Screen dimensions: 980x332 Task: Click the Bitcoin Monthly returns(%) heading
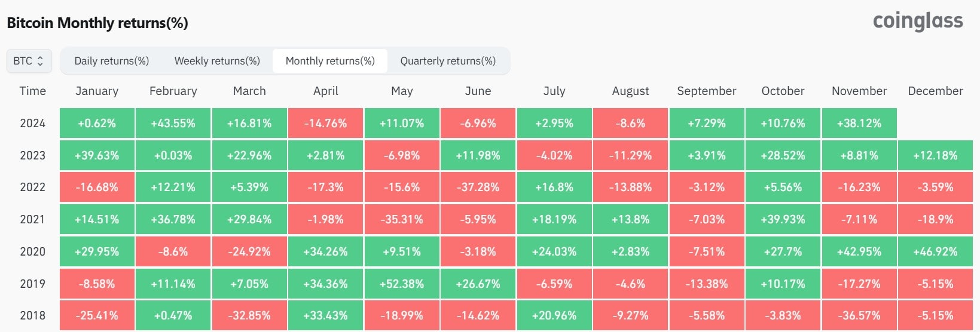(97, 23)
